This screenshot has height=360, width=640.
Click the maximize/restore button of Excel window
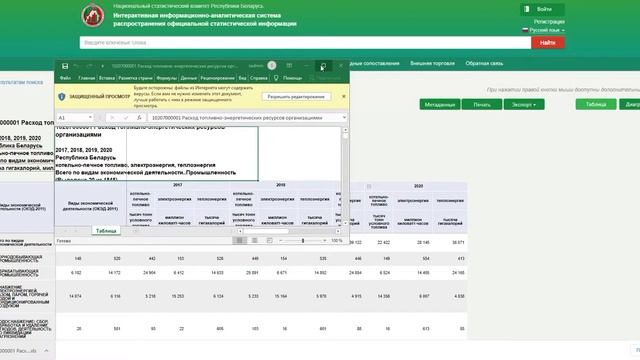323,65
